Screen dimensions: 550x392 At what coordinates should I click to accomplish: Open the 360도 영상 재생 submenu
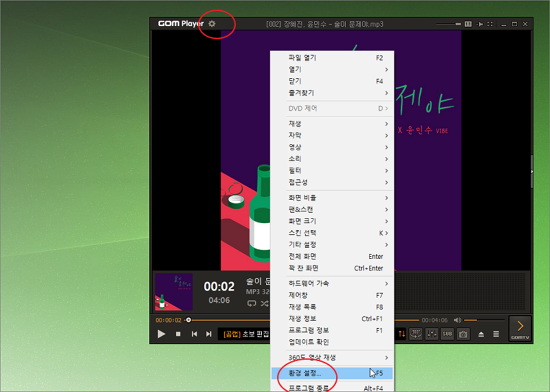pyautogui.click(x=332, y=358)
